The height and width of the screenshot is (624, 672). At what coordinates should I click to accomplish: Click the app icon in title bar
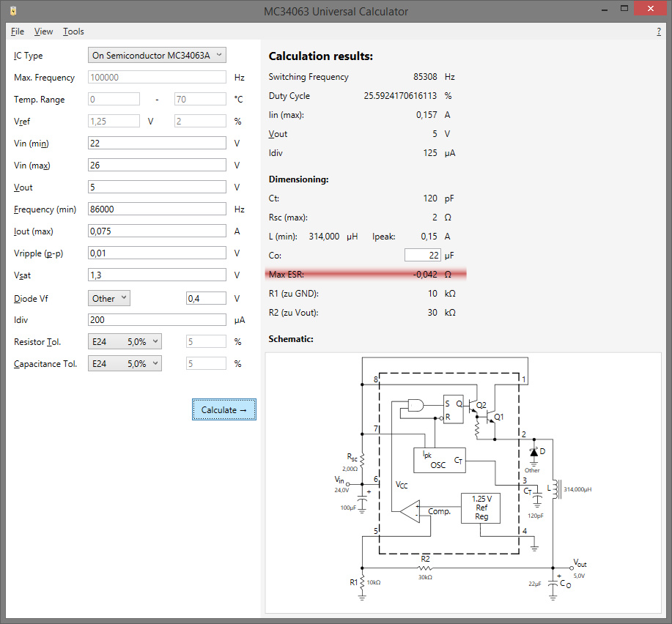(13, 11)
